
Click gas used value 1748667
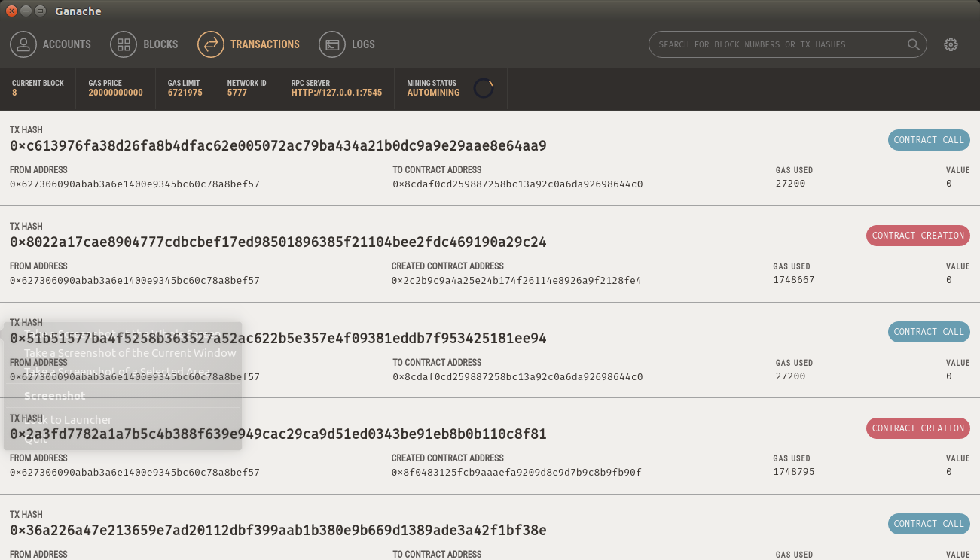point(793,280)
